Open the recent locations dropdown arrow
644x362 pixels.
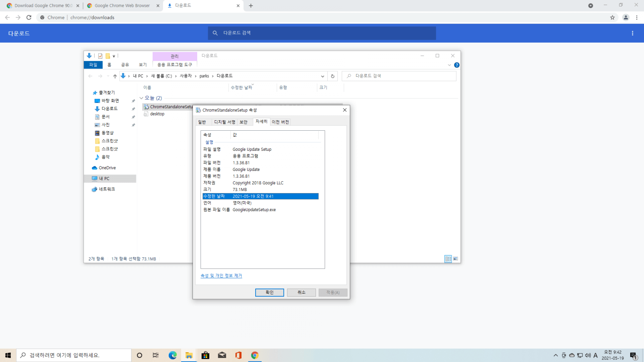108,76
